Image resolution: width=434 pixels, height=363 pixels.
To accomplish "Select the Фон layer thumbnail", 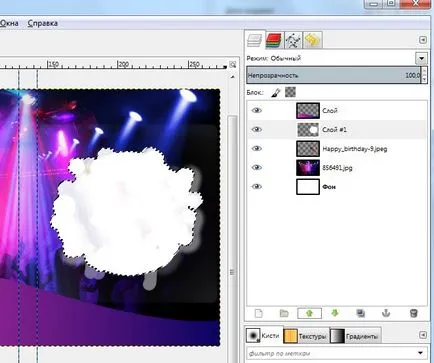I will point(308,186).
